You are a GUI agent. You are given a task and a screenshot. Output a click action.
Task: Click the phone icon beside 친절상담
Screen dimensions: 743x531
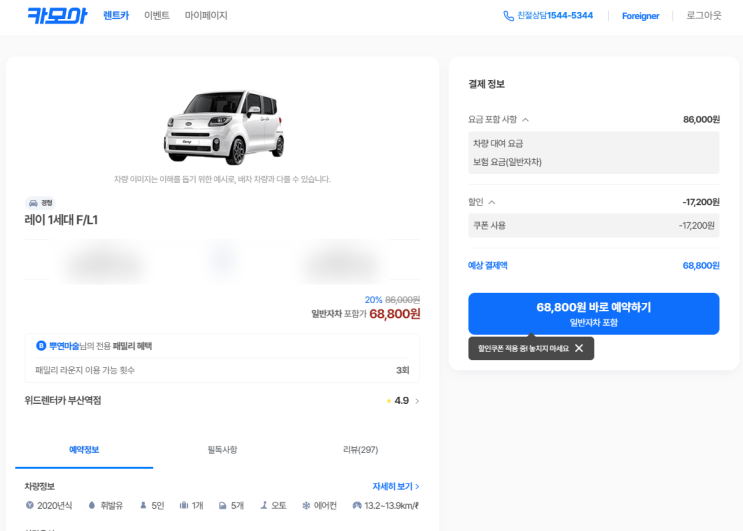pyautogui.click(x=508, y=16)
